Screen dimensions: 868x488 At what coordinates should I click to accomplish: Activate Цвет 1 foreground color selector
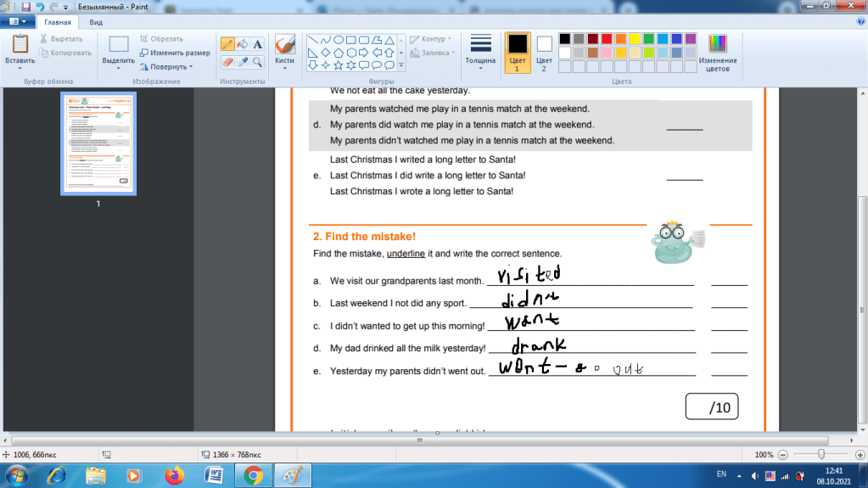(517, 52)
